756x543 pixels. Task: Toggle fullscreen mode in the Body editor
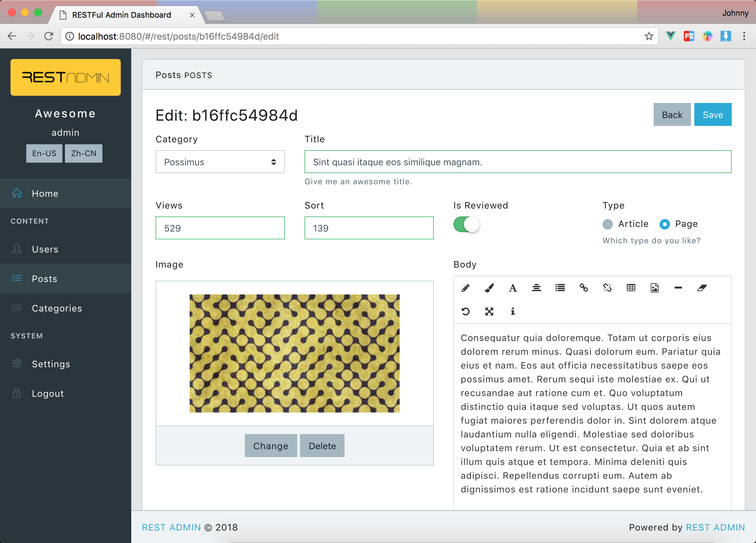coord(489,312)
